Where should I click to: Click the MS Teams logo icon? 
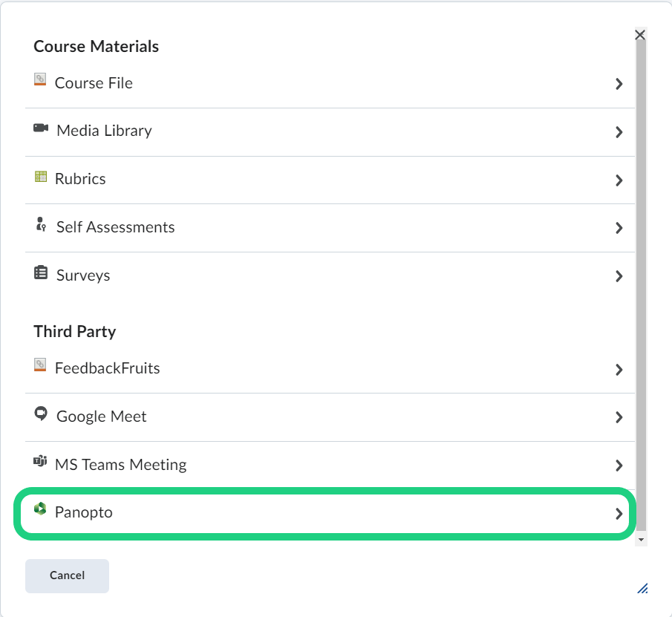pyautogui.click(x=40, y=462)
